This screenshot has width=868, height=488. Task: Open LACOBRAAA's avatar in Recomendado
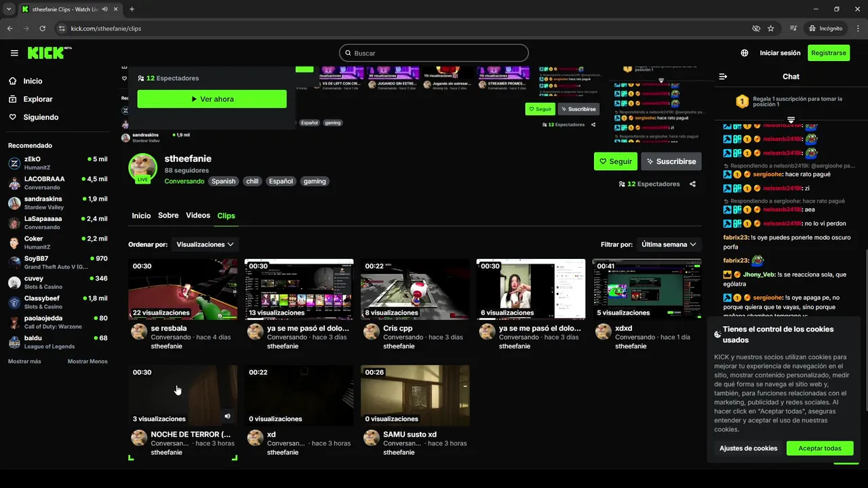coord(14,183)
